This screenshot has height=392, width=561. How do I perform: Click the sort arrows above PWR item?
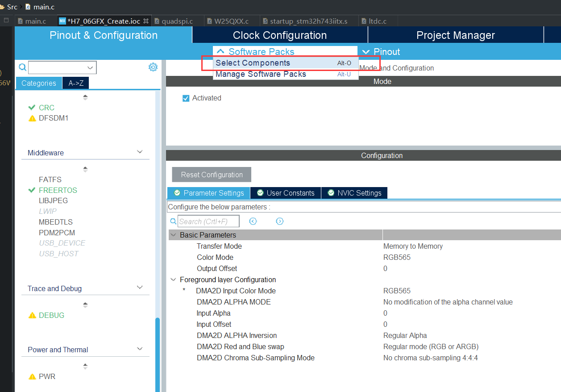[85, 366]
